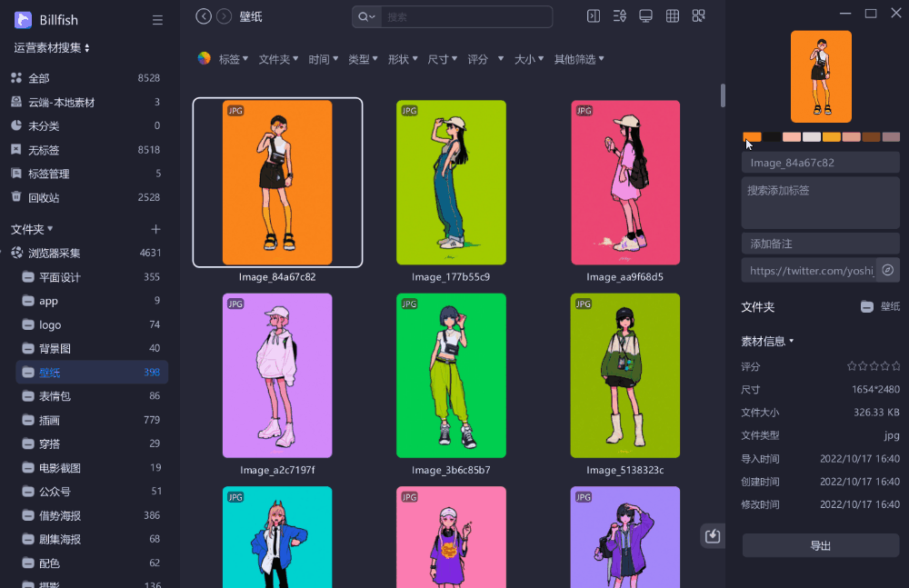The width and height of the screenshot is (909, 588).
Task: Click the Billfish logo icon
Action: 23,20
